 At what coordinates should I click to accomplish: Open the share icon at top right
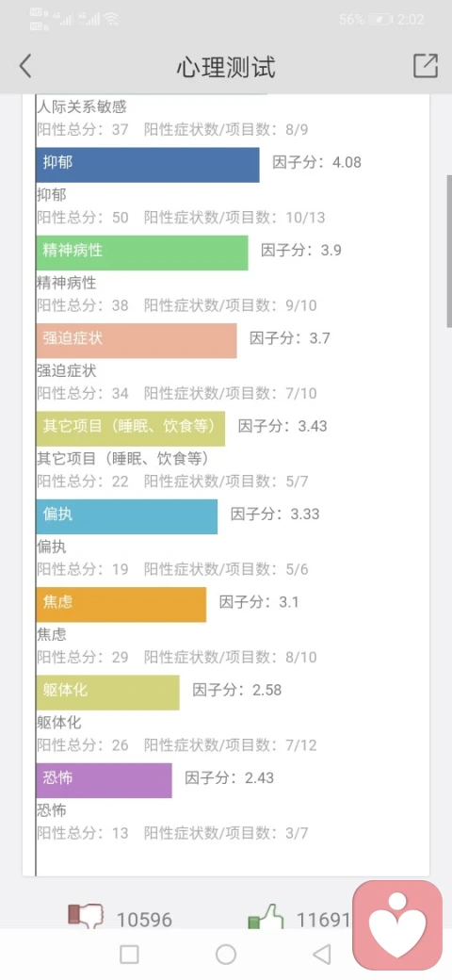point(425,66)
